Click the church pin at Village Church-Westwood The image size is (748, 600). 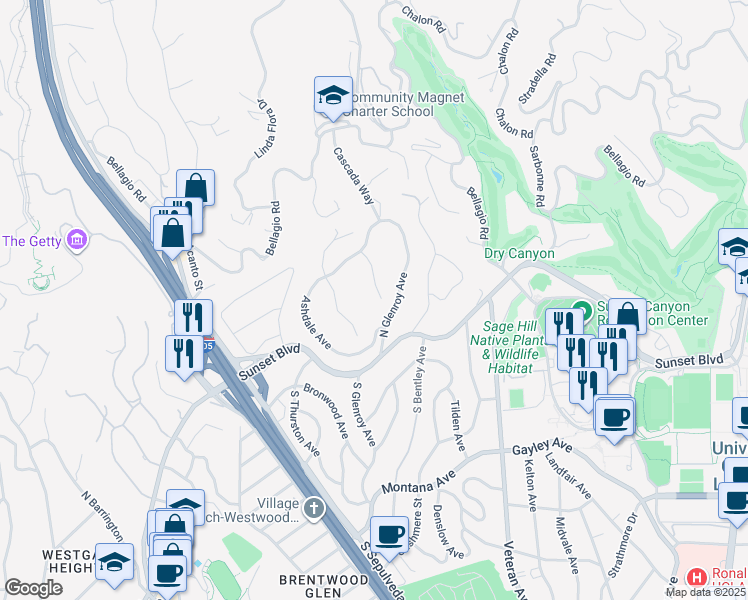tap(314, 508)
